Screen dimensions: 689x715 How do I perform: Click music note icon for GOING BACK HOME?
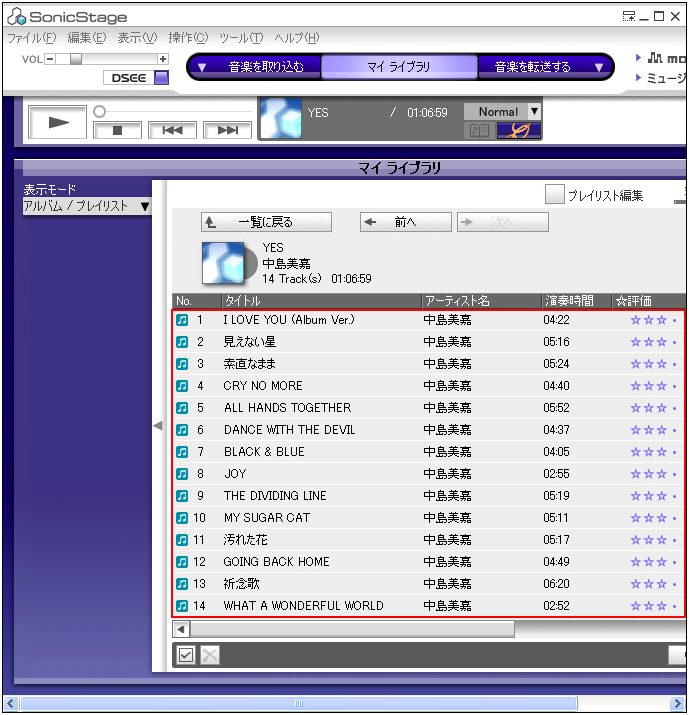coord(182,562)
